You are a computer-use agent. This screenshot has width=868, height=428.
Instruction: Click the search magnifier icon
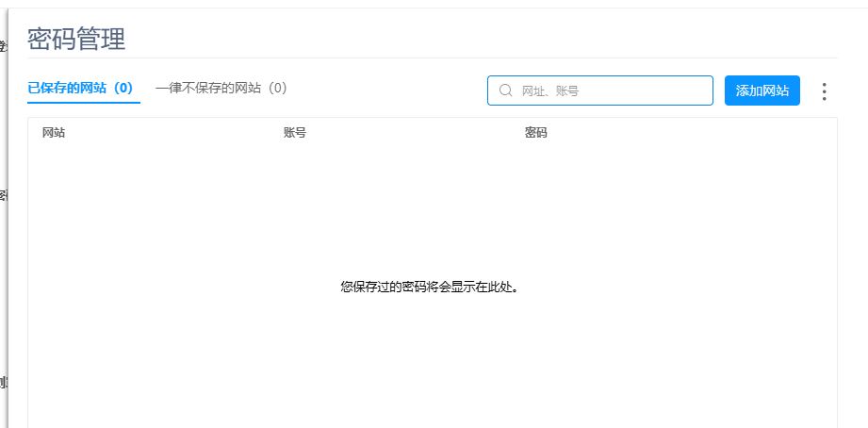(x=505, y=91)
